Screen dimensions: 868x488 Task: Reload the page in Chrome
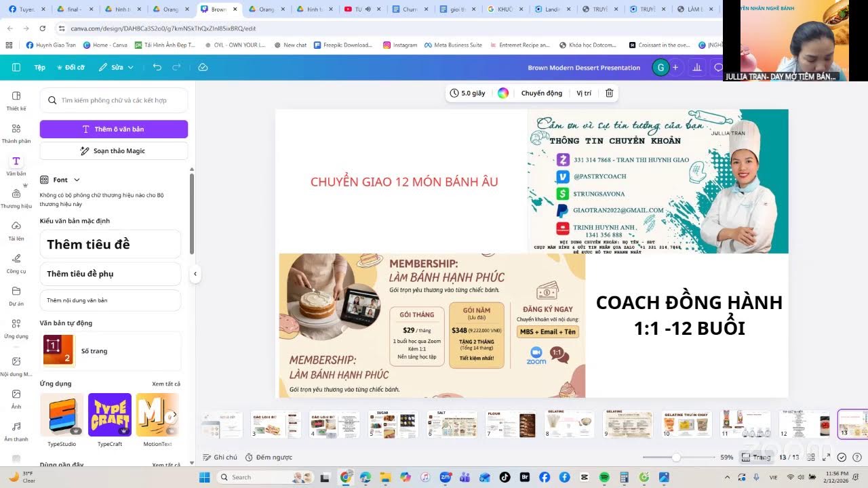[42, 28]
